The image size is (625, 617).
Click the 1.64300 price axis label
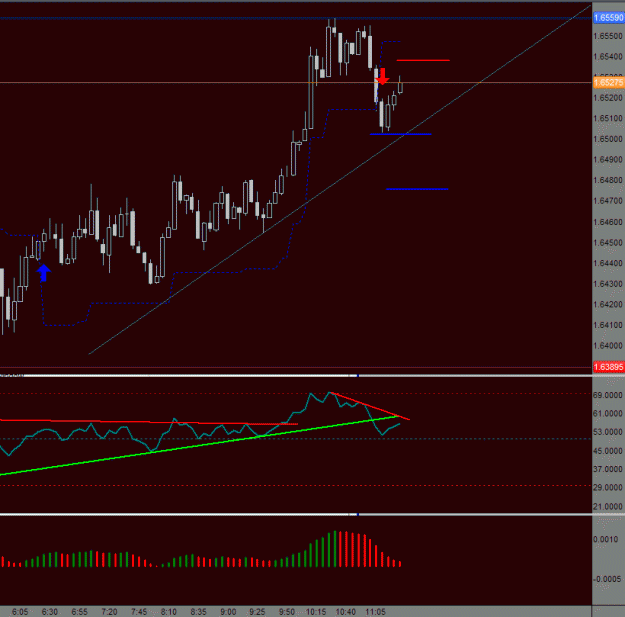coord(608,284)
